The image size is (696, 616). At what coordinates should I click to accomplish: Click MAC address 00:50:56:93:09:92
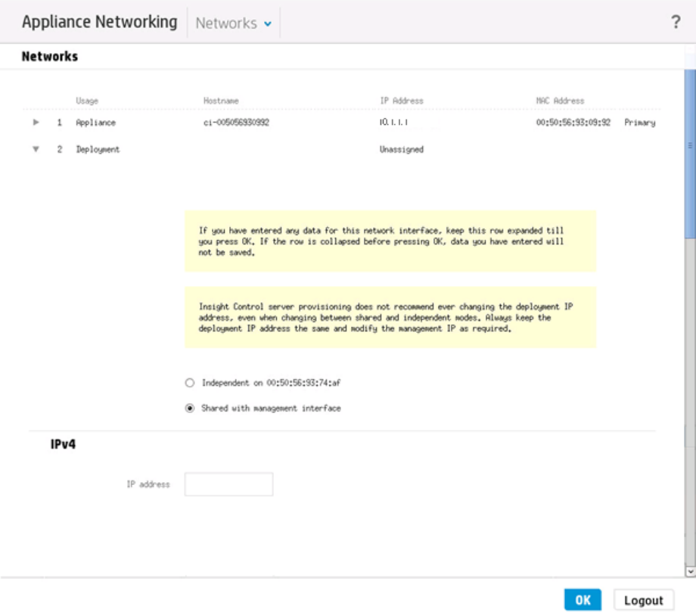pyautogui.click(x=573, y=123)
